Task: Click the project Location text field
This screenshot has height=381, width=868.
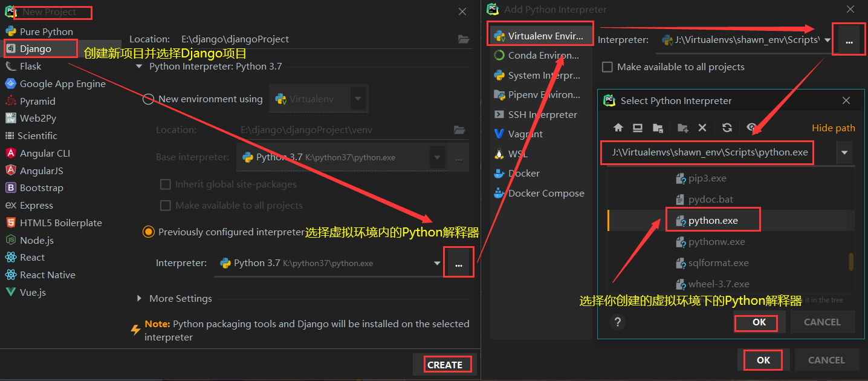Action: [x=317, y=39]
